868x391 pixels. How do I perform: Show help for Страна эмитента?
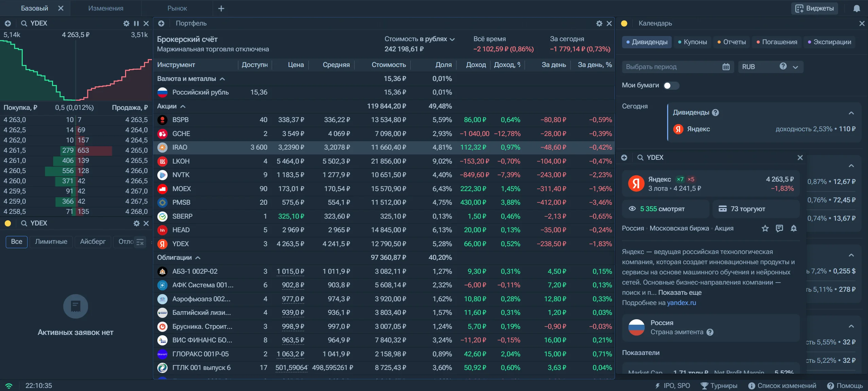coord(710,332)
